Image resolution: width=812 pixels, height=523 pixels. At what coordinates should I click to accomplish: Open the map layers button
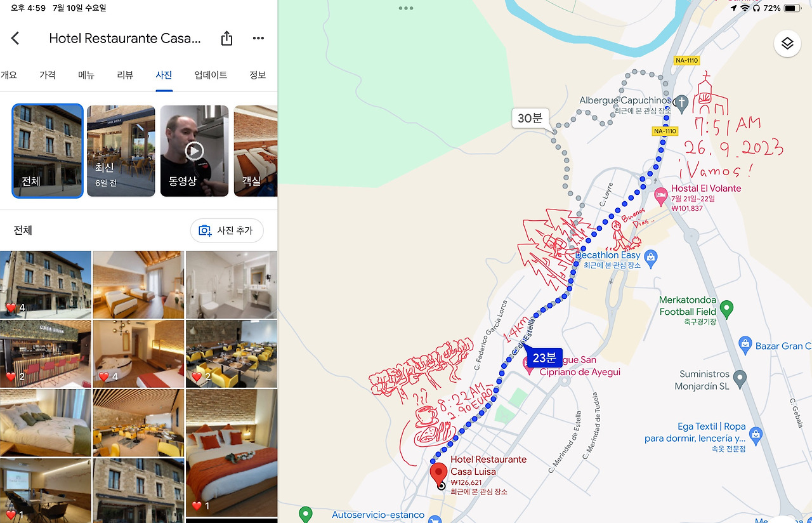click(787, 43)
